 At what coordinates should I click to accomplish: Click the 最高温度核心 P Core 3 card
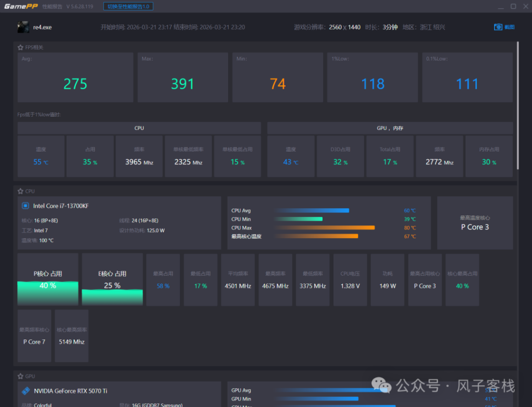click(475, 223)
